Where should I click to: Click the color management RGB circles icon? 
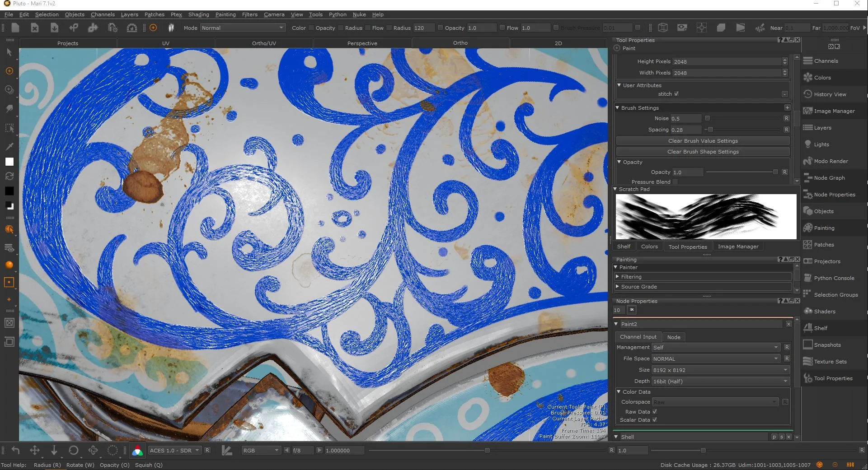click(137, 451)
